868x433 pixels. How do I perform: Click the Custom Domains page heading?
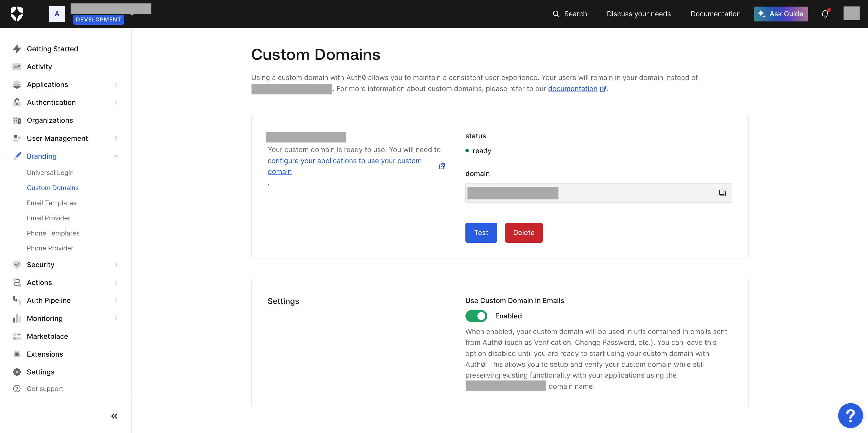316,55
